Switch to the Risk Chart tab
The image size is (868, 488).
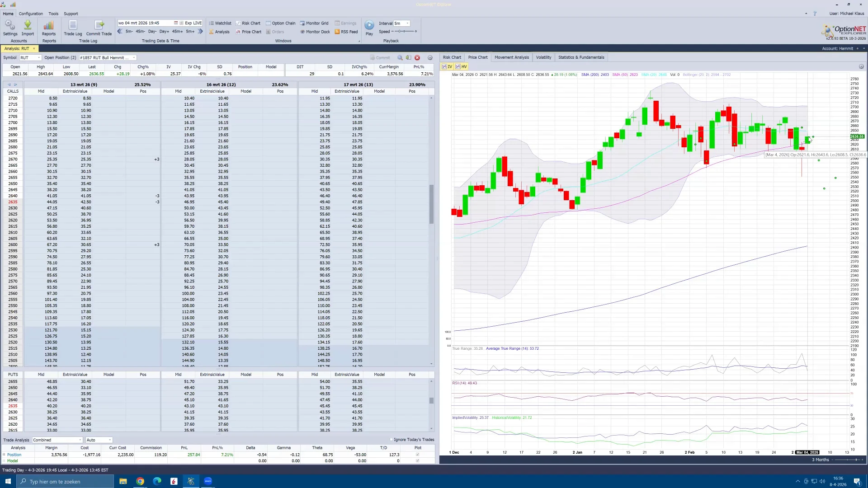[452, 57]
